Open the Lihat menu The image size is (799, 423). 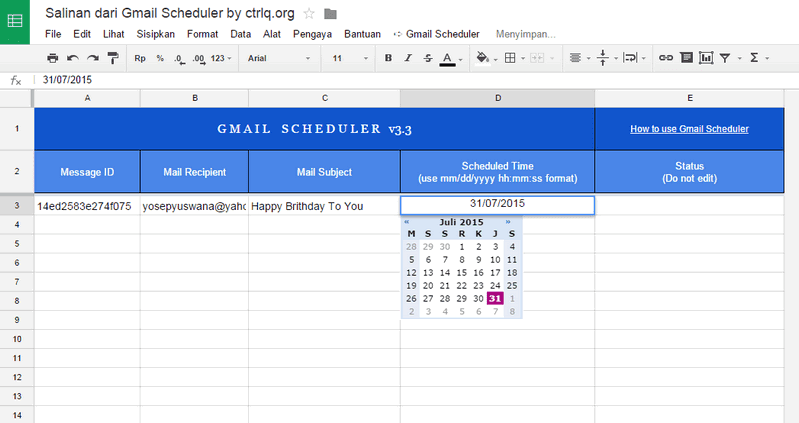(113, 34)
